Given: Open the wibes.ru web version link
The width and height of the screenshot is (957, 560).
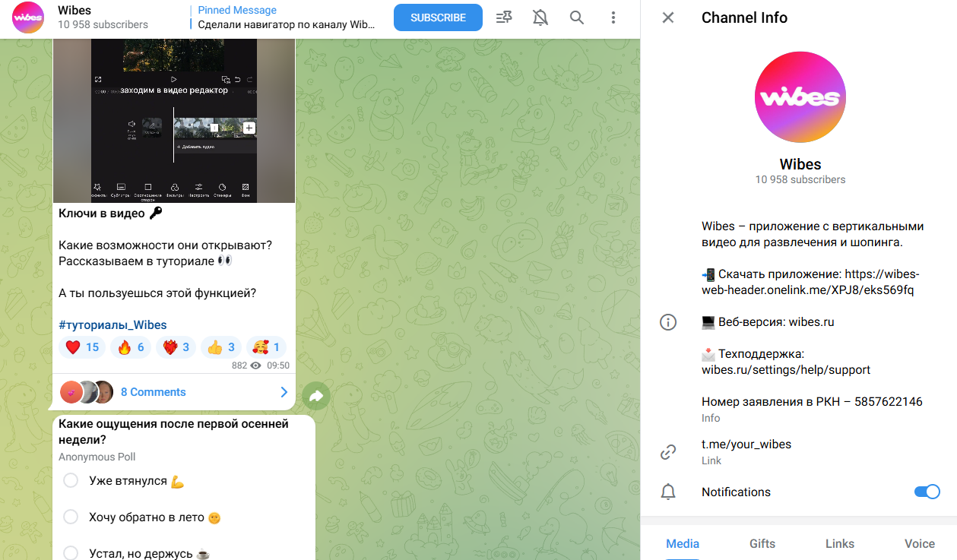Looking at the screenshot, I should (811, 322).
